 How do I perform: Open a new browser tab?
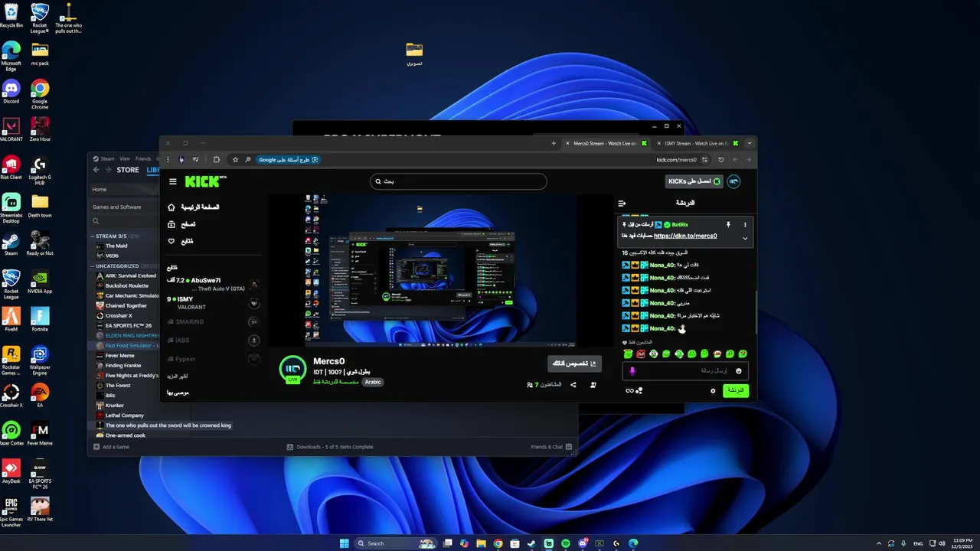click(554, 143)
